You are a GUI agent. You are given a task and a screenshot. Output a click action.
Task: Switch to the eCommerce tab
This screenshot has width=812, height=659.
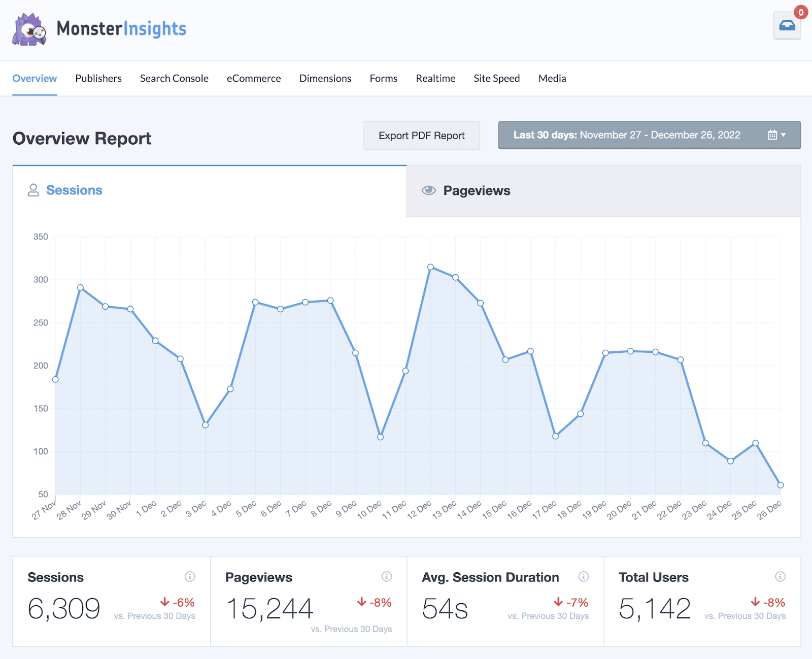click(254, 78)
